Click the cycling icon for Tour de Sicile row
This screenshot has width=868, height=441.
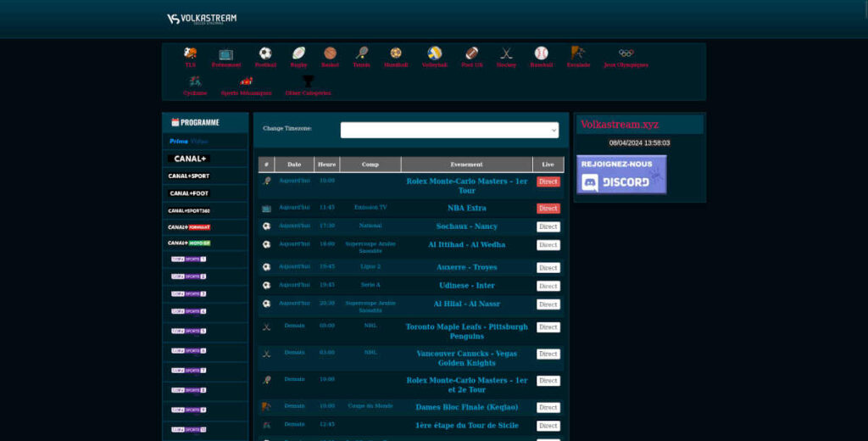(x=266, y=426)
